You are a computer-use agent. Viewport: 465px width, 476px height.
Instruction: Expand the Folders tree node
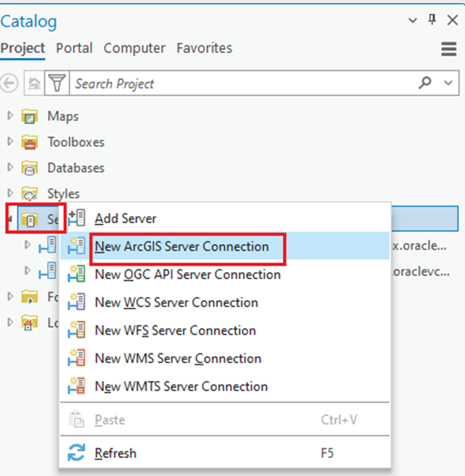(10, 296)
